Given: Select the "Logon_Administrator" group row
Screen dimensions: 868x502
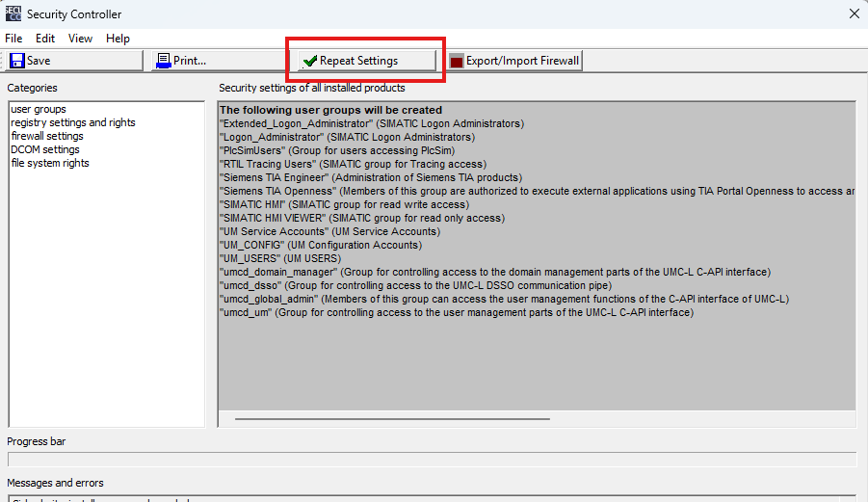Looking at the screenshot, I should click(347, 137).
